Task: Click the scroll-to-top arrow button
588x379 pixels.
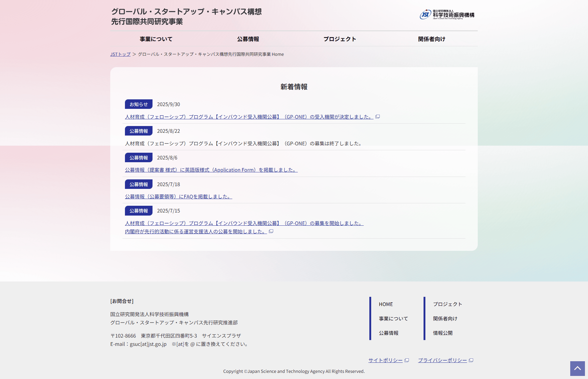Action: coord(577,368)
